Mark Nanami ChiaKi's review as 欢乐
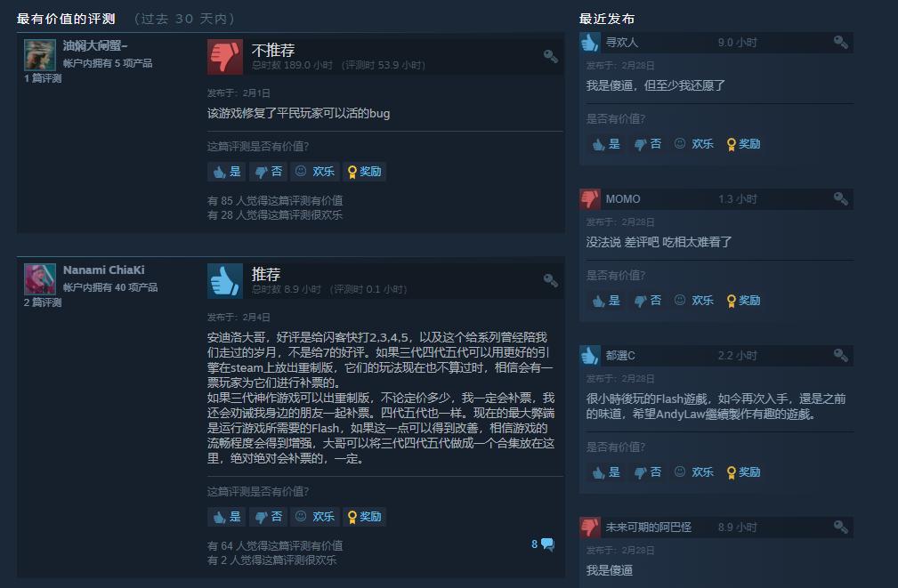This screenshot has height=588, width=898. [x=315, y=517]
